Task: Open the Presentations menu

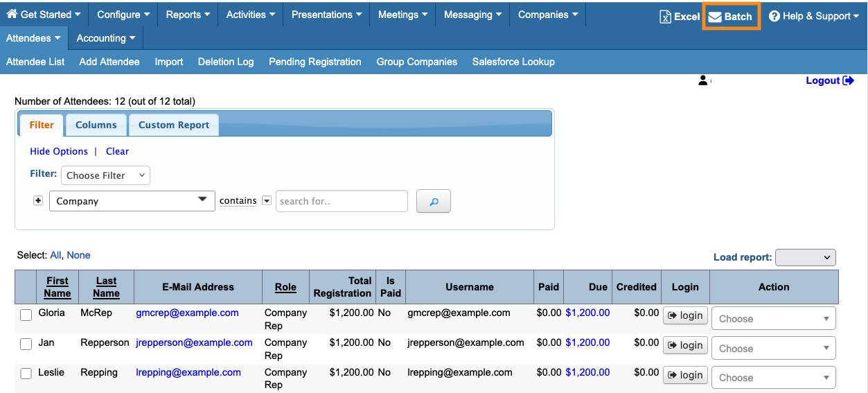Action: [x=326, y=15]
